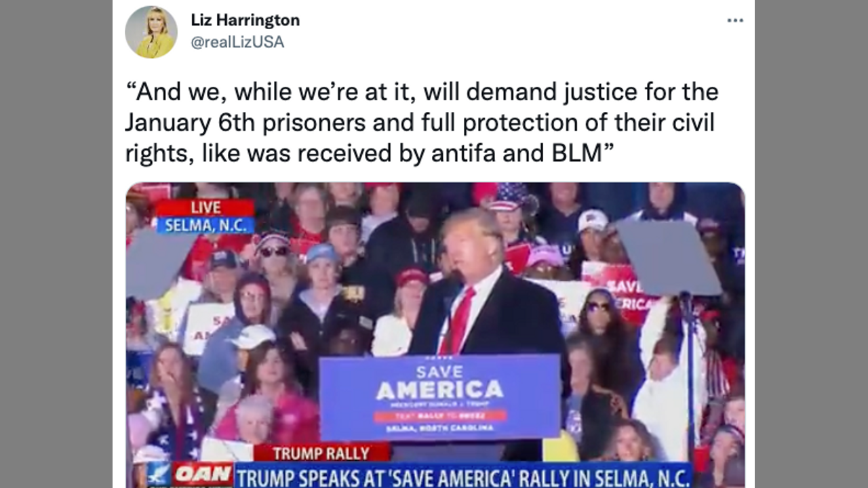868x488 pixels.
Task: Click the blue SAVE AMERICA podium sign
Action: point(440,397)
